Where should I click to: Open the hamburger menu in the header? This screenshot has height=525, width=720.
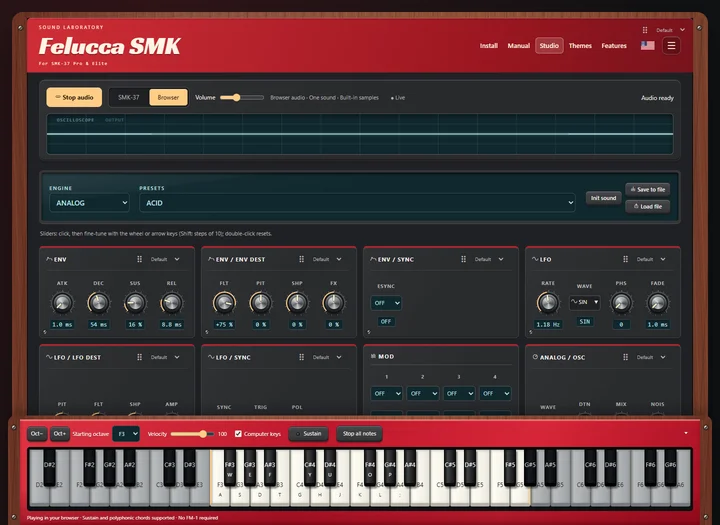tap(671, 45)
